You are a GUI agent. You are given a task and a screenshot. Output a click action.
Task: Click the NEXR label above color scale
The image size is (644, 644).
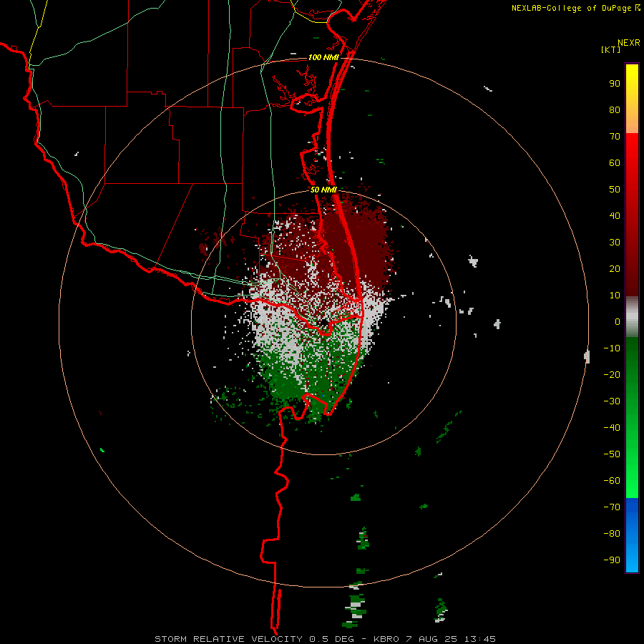629,43
